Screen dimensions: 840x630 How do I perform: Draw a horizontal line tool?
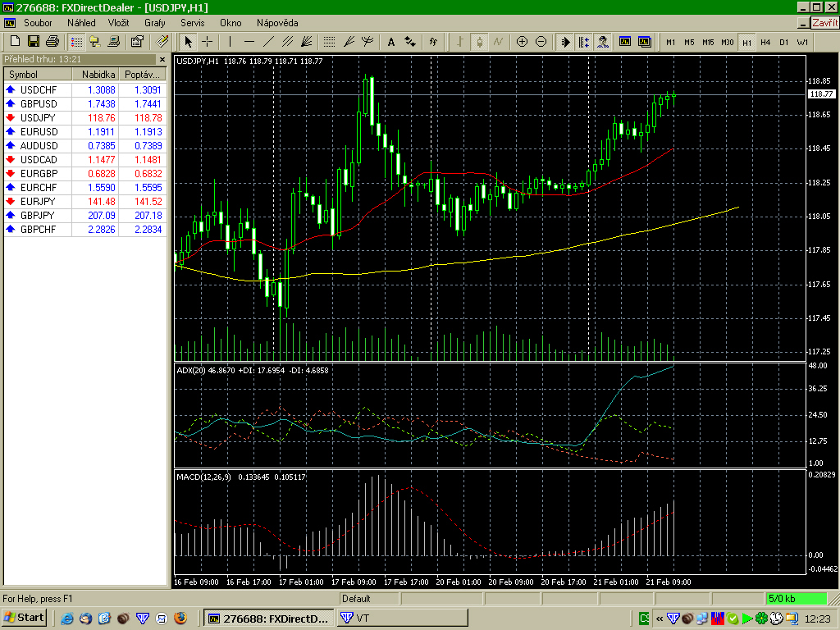pyautogui.click(x=249, y=41)
